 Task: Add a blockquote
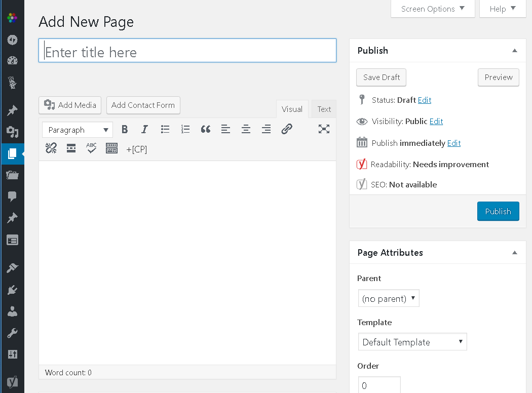pyautogui.click(x=205, y=129)
